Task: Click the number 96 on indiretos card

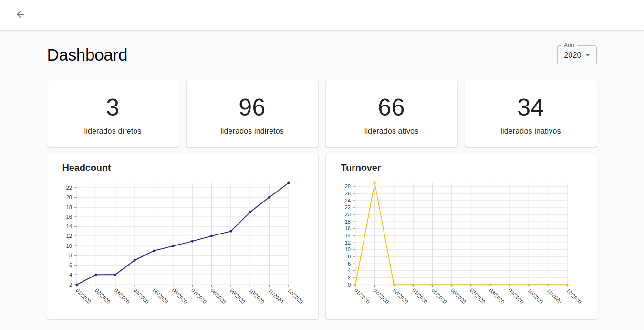Action: click(x=252, y=107)
